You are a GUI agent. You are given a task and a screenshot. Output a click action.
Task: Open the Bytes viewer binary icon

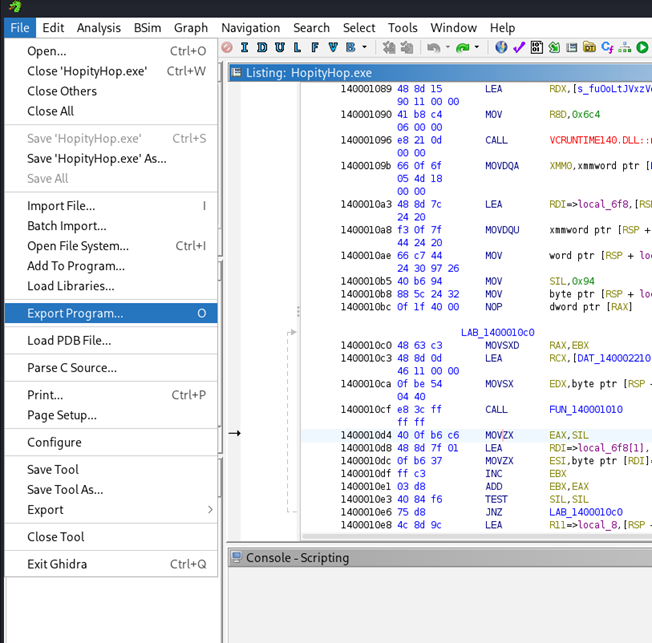click(x=536, y=47)
